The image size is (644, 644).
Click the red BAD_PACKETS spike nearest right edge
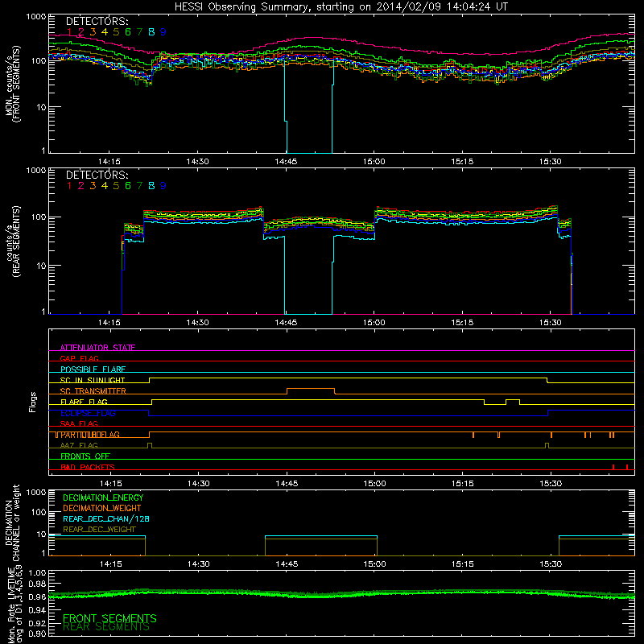(627, 467)
